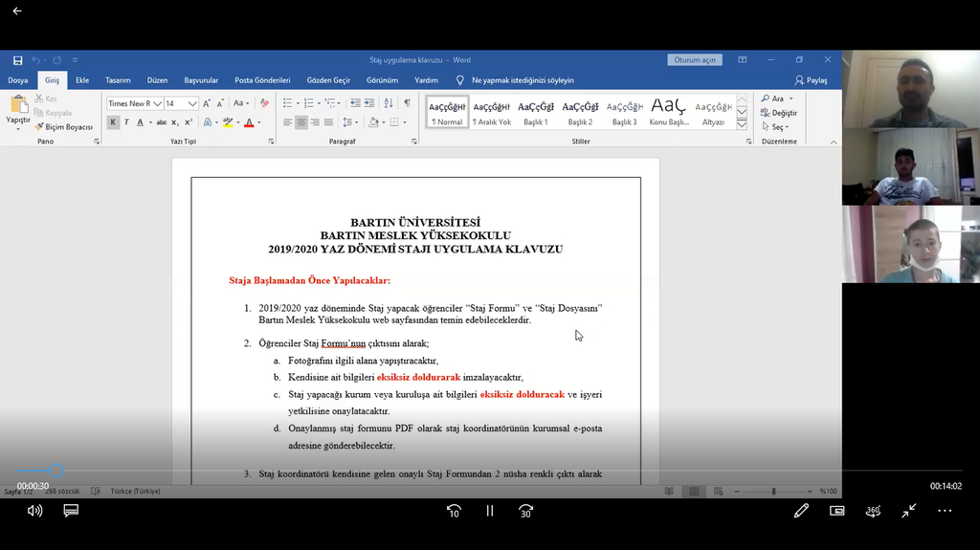The image size is (980, 550).
Task: Toggle underline formatting
Action: pos(140,122)
